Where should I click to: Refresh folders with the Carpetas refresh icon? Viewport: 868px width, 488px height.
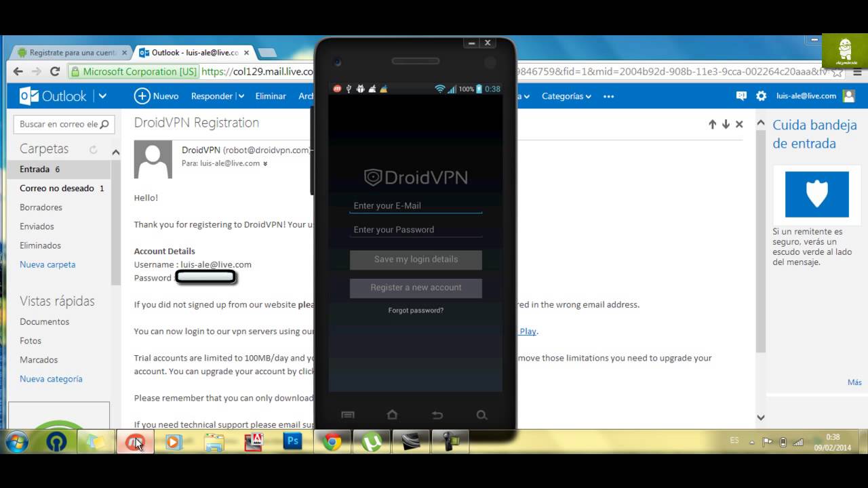tap(93, 149)
